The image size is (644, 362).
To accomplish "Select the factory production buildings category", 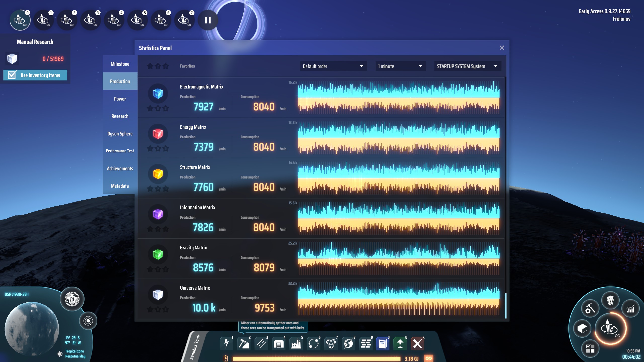I will click(296, 343).
